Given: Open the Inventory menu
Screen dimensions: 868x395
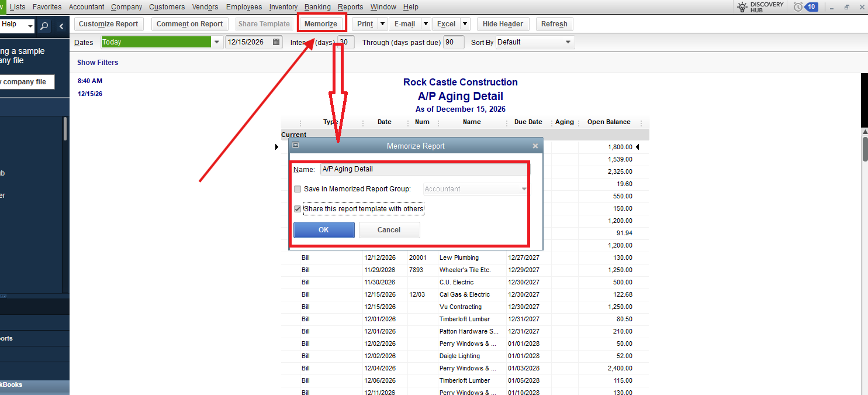Looking at the screenshot, I should coord(283,7).
